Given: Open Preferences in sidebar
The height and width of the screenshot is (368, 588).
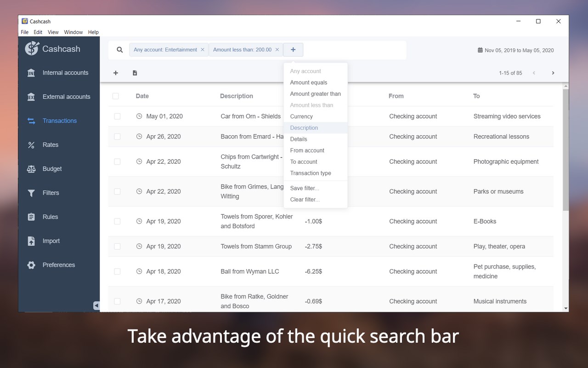Looking at the screenshot, I should coord(59,265).
